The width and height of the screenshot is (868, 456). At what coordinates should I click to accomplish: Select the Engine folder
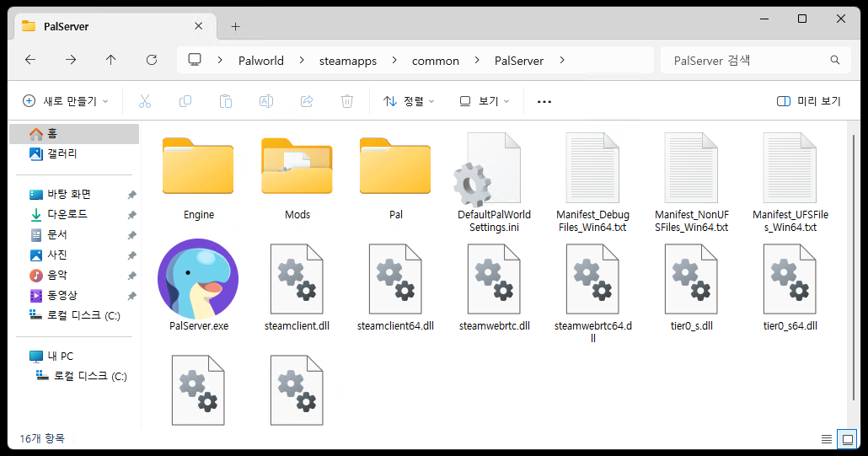pos(198,178)
